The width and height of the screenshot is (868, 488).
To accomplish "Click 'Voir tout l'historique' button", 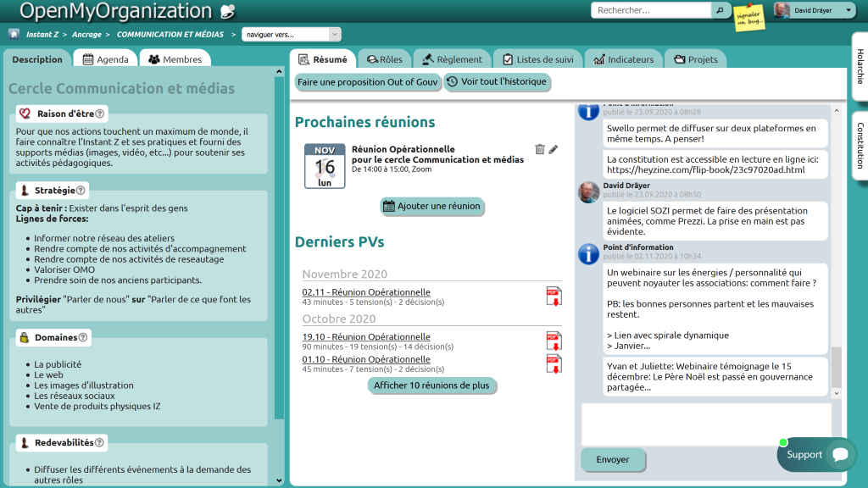I will click(x=497, y=82).
